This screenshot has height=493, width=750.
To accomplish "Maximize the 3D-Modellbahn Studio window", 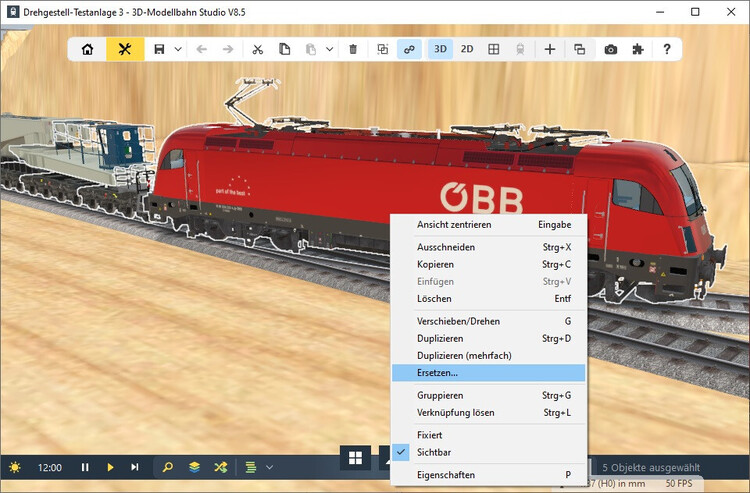I will 695,12.
